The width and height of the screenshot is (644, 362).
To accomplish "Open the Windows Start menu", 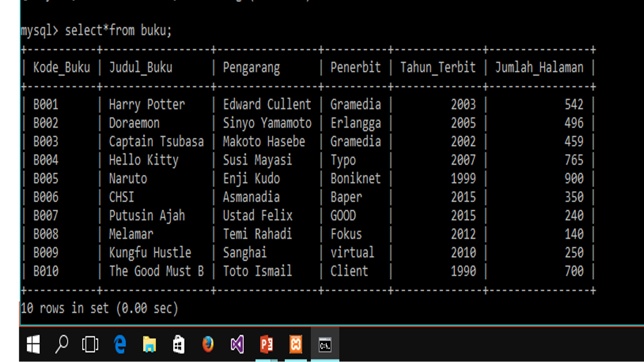I will point(31,344).
